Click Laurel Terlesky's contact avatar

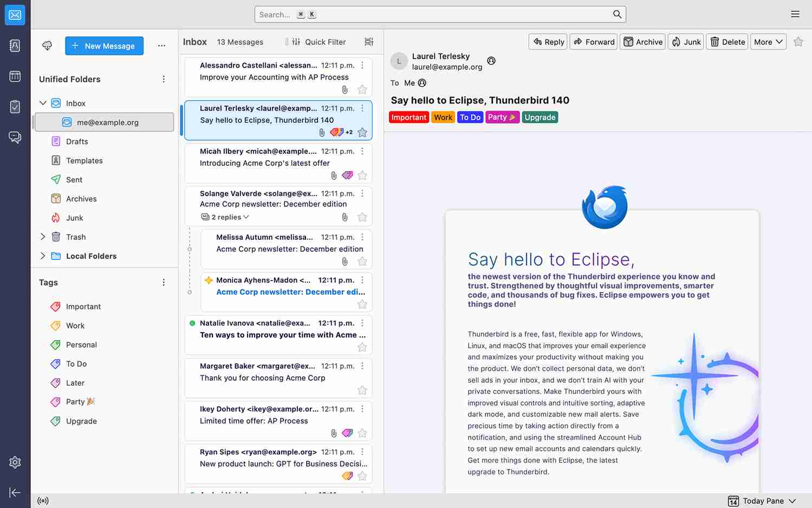click(x=399, y=61)
